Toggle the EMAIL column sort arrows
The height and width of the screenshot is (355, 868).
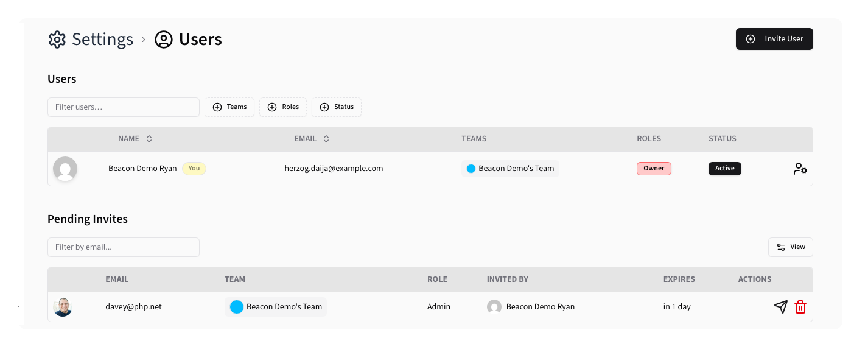(326, 138)
